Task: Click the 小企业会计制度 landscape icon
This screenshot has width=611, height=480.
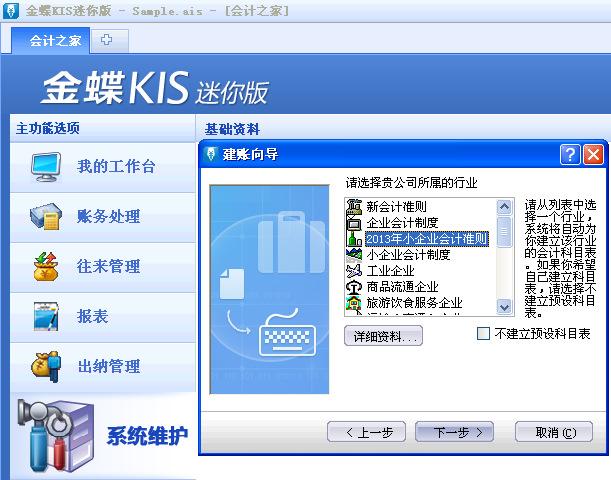Action: tap(354, 255)
